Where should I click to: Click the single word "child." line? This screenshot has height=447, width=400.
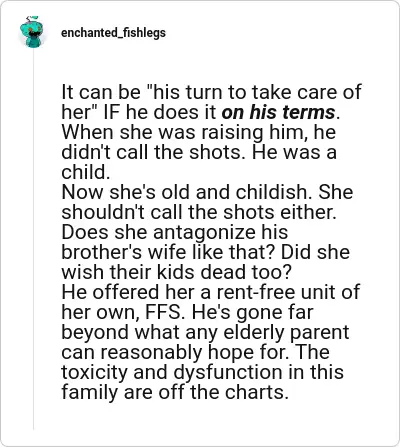tap(86, 172)
